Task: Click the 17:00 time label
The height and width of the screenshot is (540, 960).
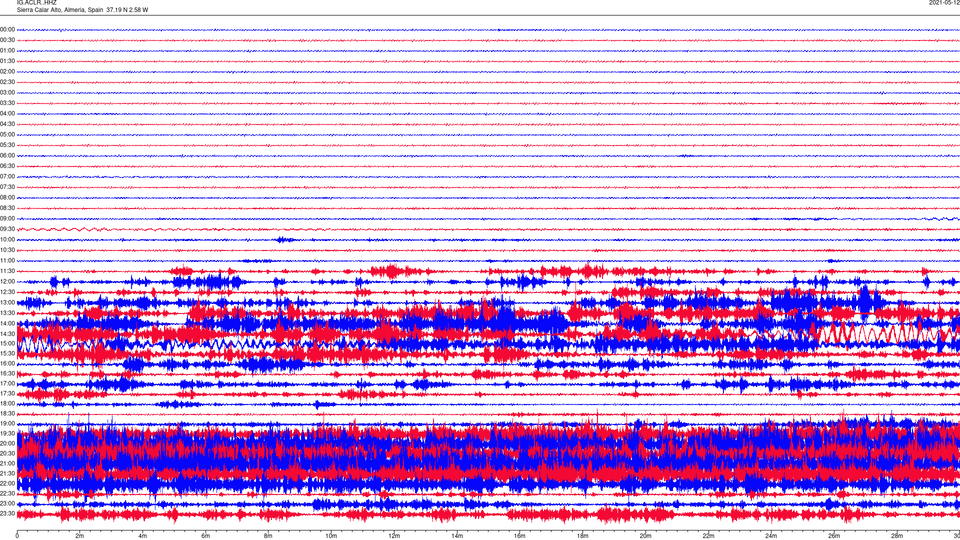Action: [7, 384]
